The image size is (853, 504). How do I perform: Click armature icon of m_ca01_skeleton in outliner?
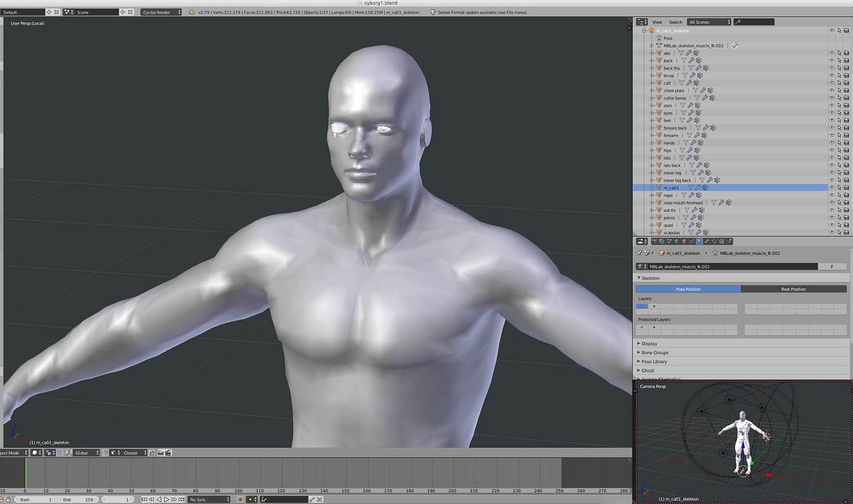pos(651,30)
